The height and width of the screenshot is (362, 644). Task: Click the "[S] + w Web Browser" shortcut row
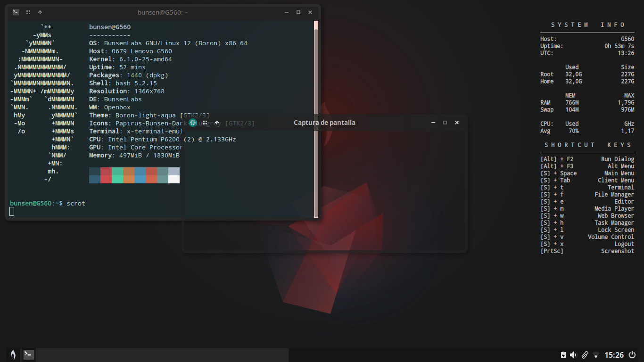[587, 216]
